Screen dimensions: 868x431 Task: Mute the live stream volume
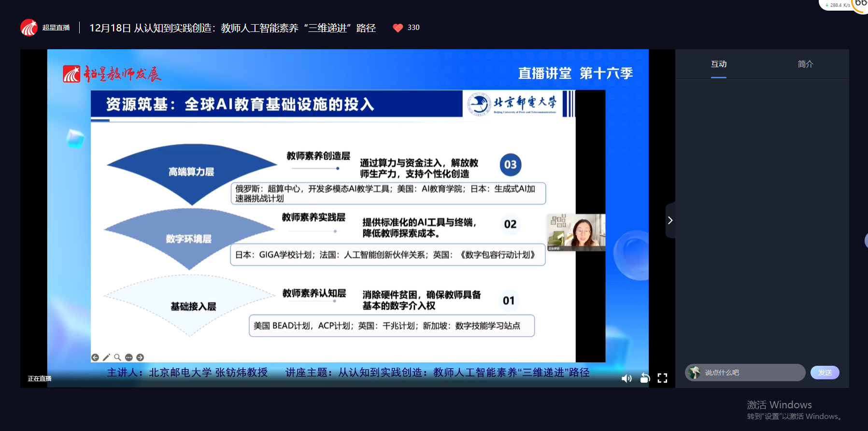pos(626,378)
